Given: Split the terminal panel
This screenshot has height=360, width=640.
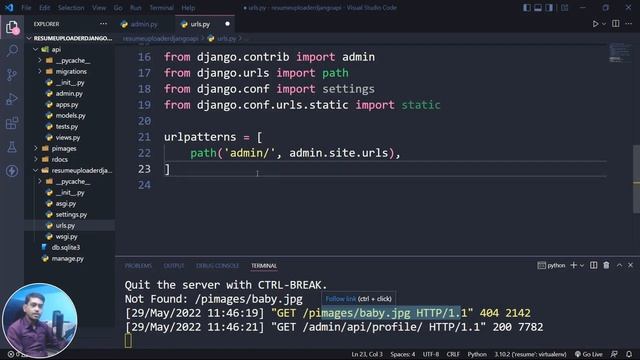Looking at the screenshot, I should tap(593, 265).
